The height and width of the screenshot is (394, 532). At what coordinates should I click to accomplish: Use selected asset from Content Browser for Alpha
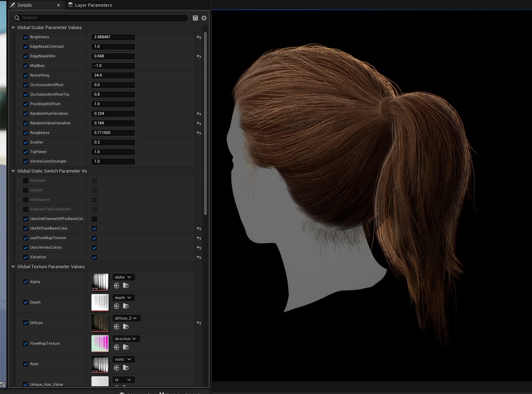click(116, 286)
